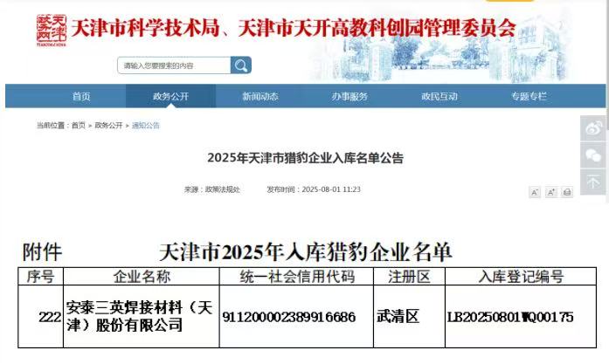Open the 首页 navigation tab
The image size is (609, 364).
pyautogui.click(x=81, y=96)
